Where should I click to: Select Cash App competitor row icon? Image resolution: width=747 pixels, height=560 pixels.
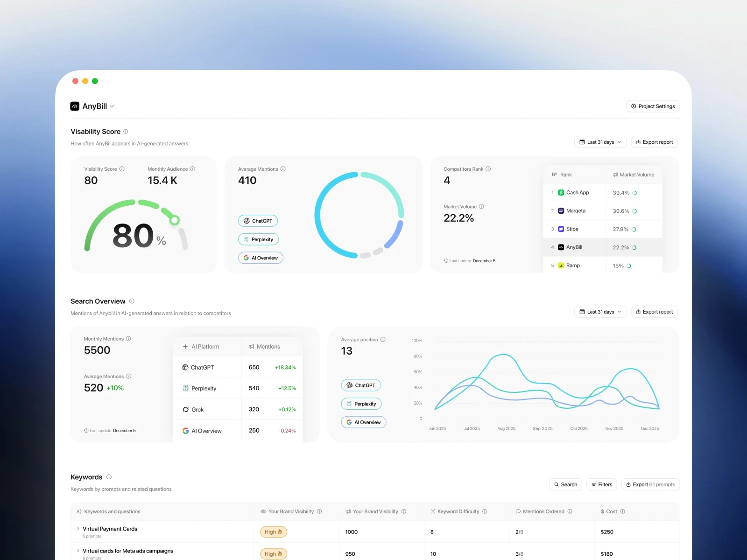(561, 192)
